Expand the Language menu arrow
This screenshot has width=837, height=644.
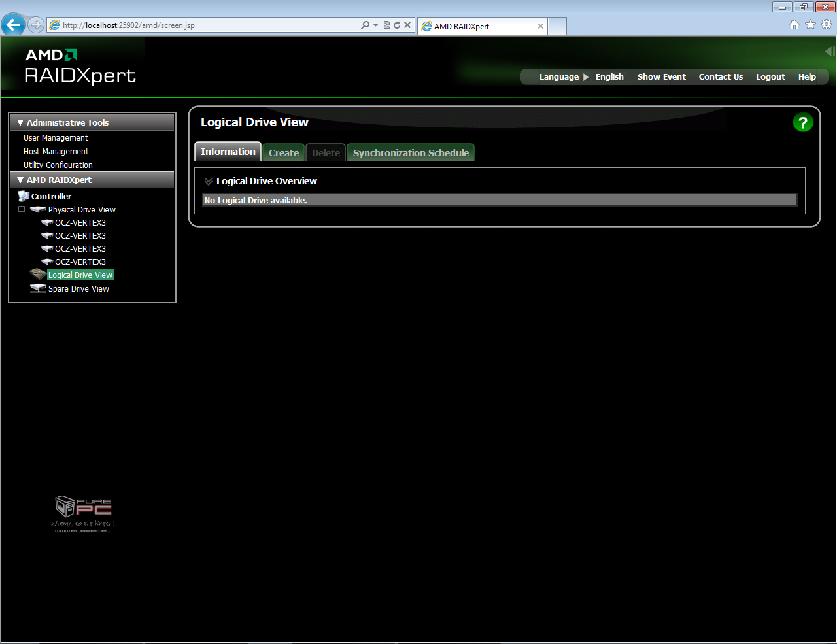586,77
